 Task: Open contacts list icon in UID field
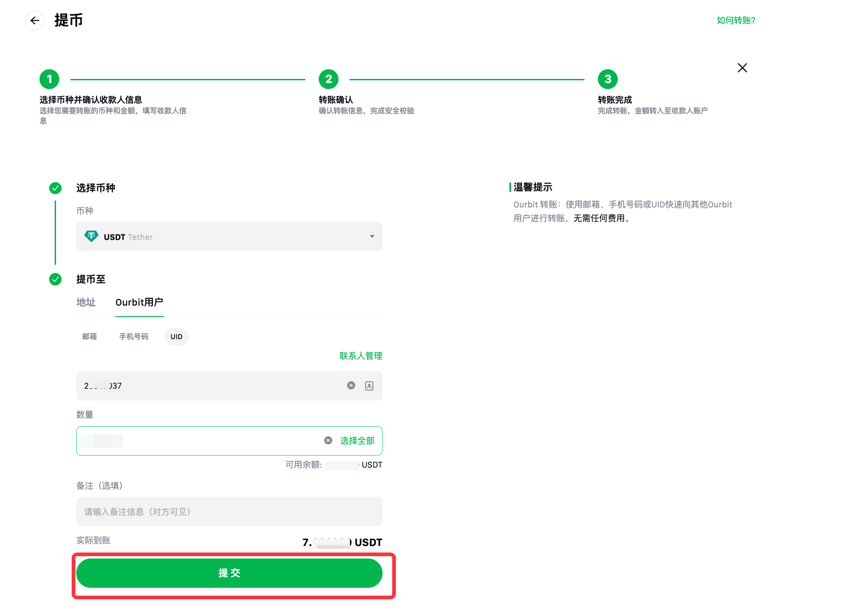369,386
